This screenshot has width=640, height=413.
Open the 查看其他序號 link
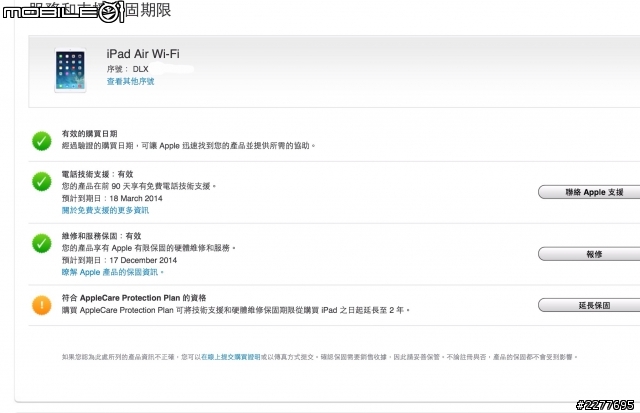click(130, 81)
